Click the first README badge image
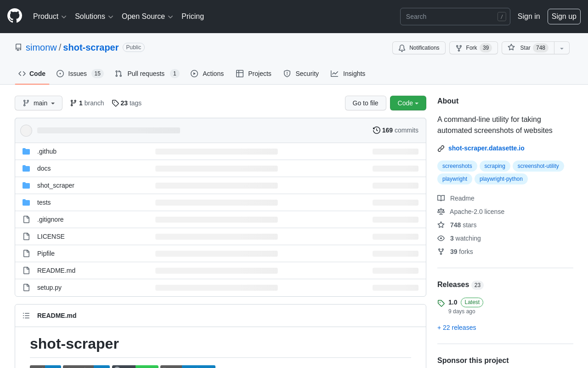The width and height of the screenshot is (588, 368). [x=45, y=367]
